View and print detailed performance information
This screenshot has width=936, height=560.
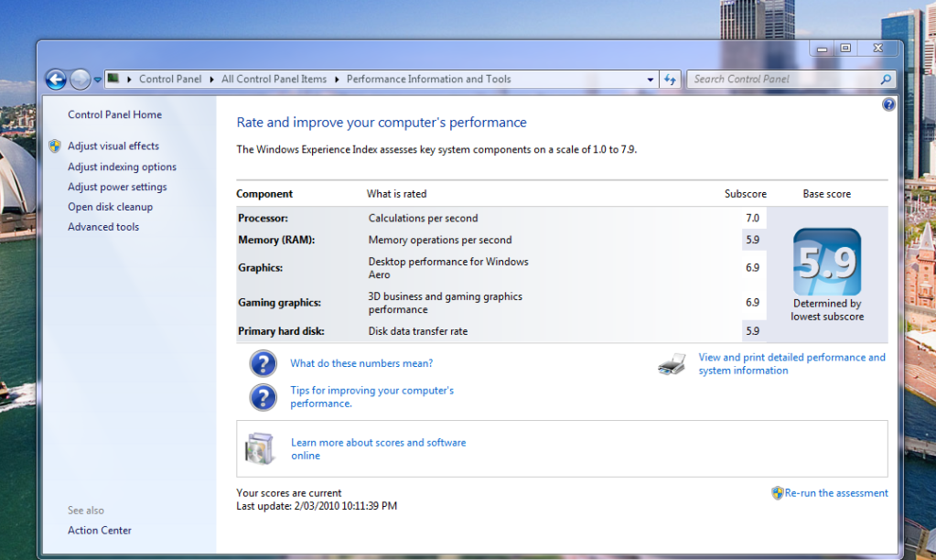pyautogui.click(x=792, y=364)
